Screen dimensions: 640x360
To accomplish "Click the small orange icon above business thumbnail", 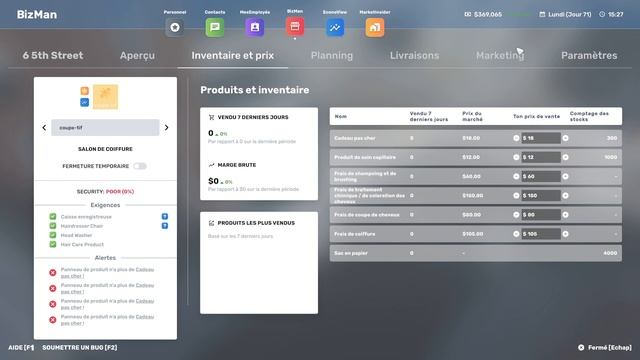I will 84,91.
